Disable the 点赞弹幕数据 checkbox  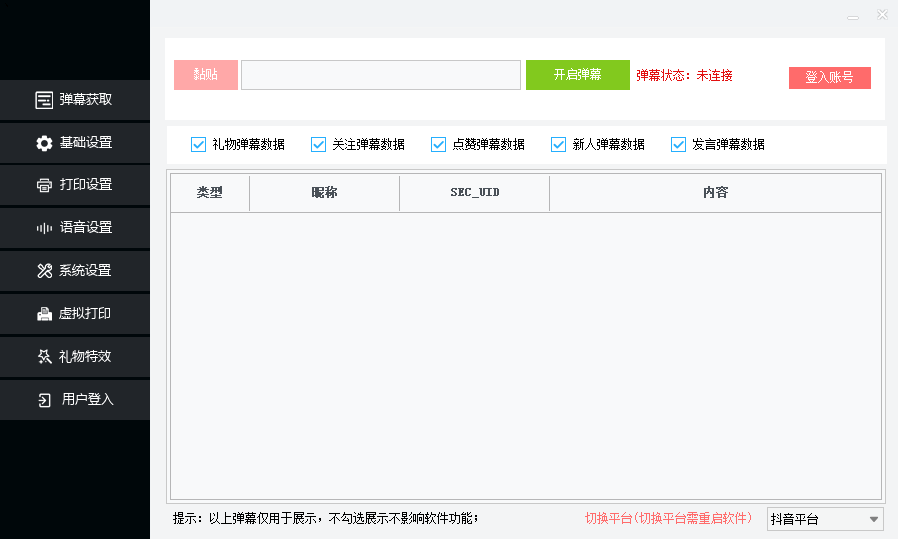point(438,144)
